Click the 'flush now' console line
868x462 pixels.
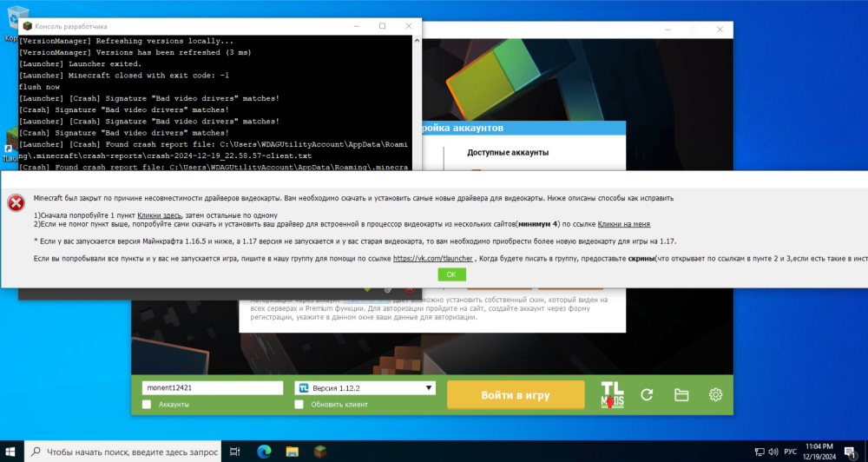(x=39, y=87)
